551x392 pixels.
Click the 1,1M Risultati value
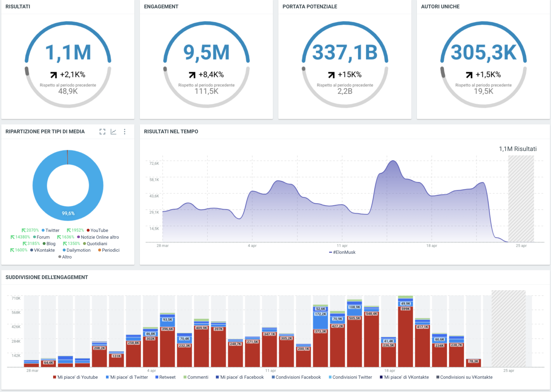point(68,52)
